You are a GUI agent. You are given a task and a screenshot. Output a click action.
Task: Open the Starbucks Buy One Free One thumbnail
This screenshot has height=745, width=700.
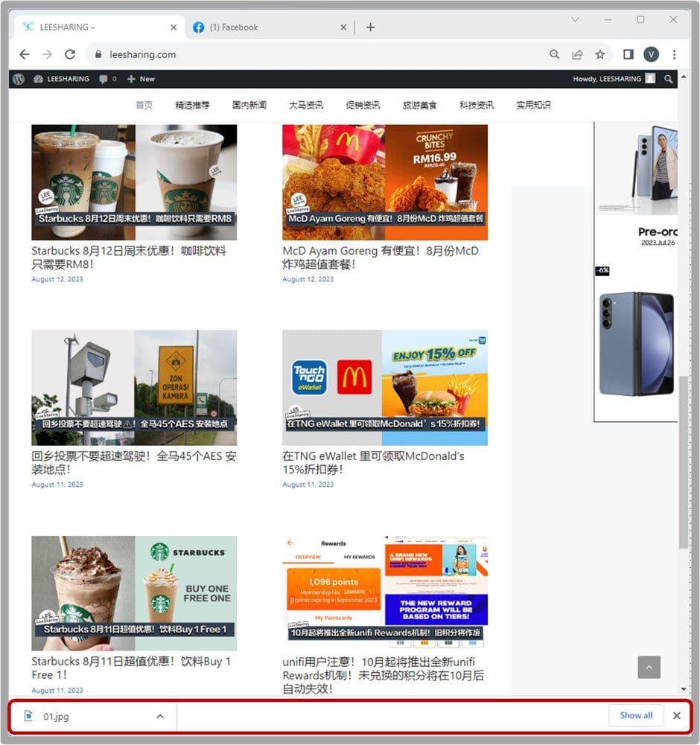[x=134, y=593]
